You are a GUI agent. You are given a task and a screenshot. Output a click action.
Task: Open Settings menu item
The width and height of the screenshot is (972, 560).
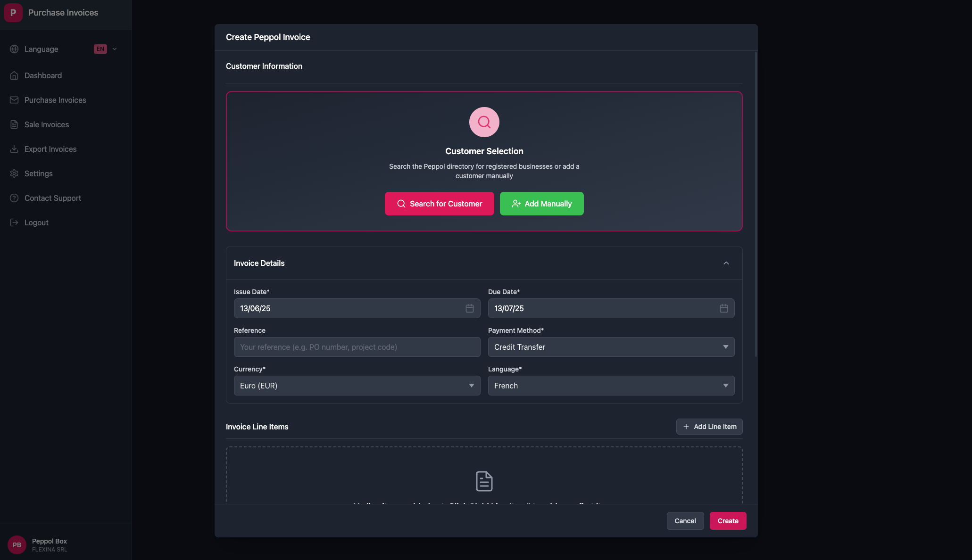tap(66, 173)
